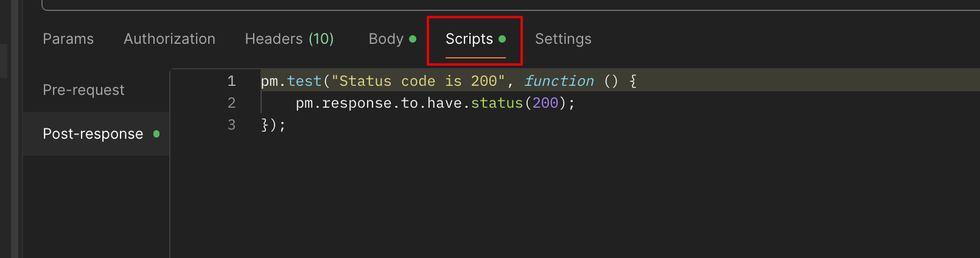The width and height of the screenshot is (980, 258).
Task: Select the Post-response script section
Action: tap(96, 134)
